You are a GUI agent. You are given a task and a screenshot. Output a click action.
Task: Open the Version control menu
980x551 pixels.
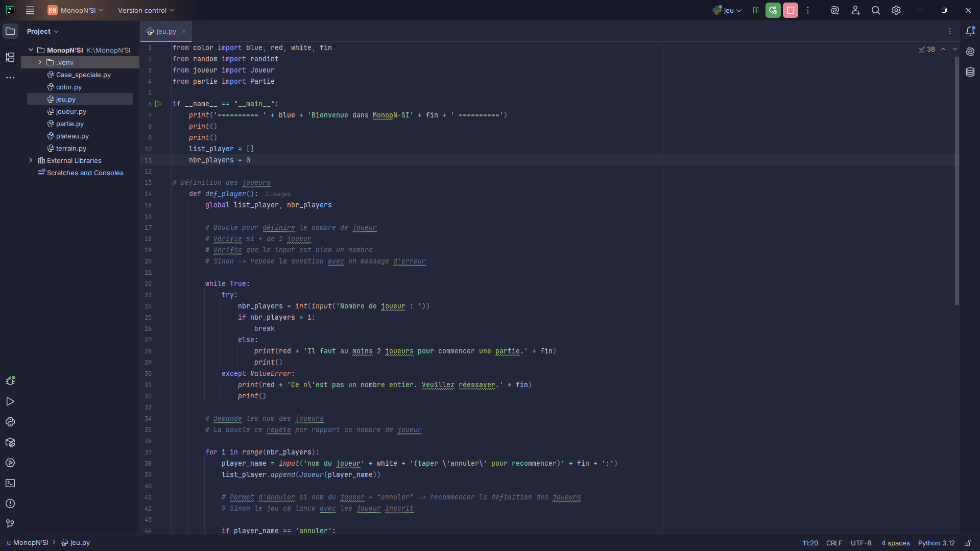[x=146, y=10]
